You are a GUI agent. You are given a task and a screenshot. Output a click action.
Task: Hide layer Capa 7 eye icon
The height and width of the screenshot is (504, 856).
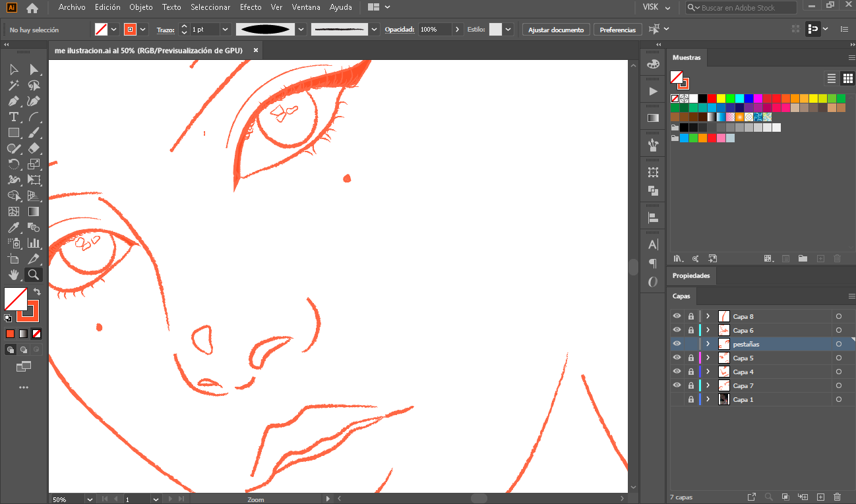click(677, 385)
